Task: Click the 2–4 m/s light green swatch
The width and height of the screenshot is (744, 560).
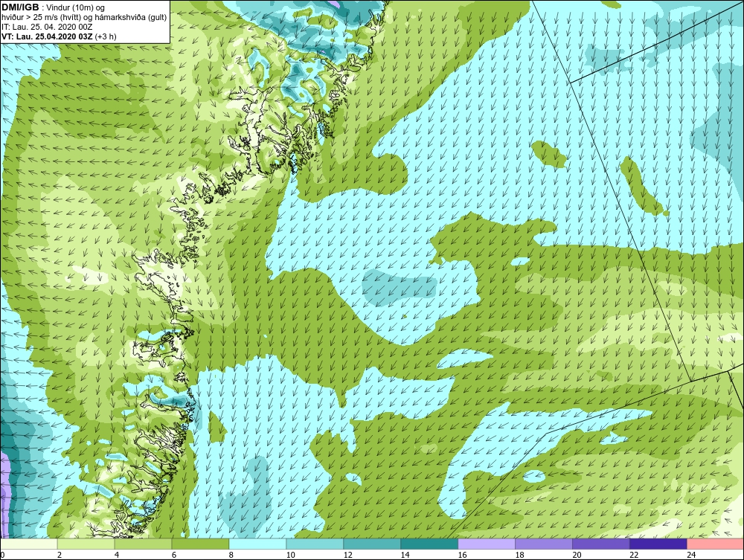Action: (x=86, y=544)
